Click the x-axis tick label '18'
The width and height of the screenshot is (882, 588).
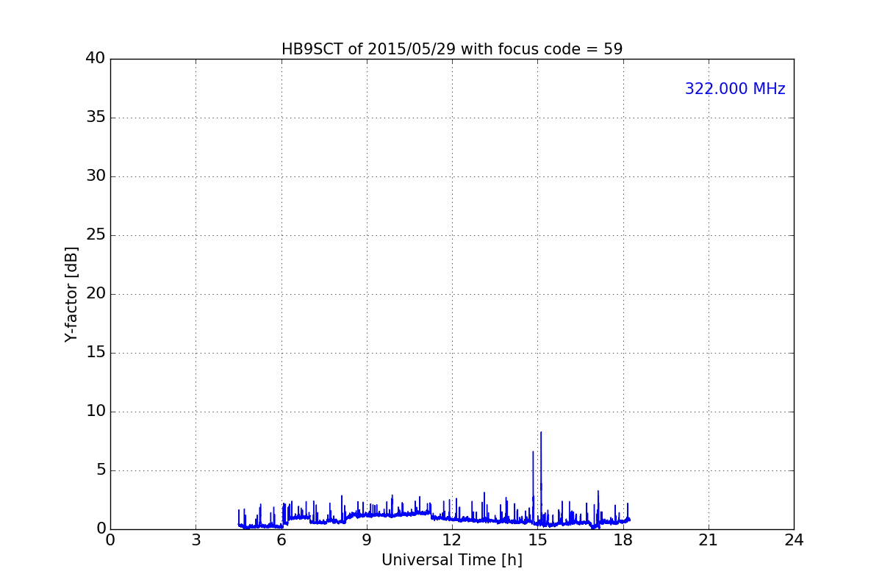623,540
